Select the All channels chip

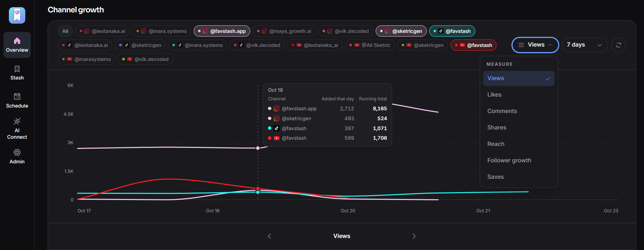[65, 31]
